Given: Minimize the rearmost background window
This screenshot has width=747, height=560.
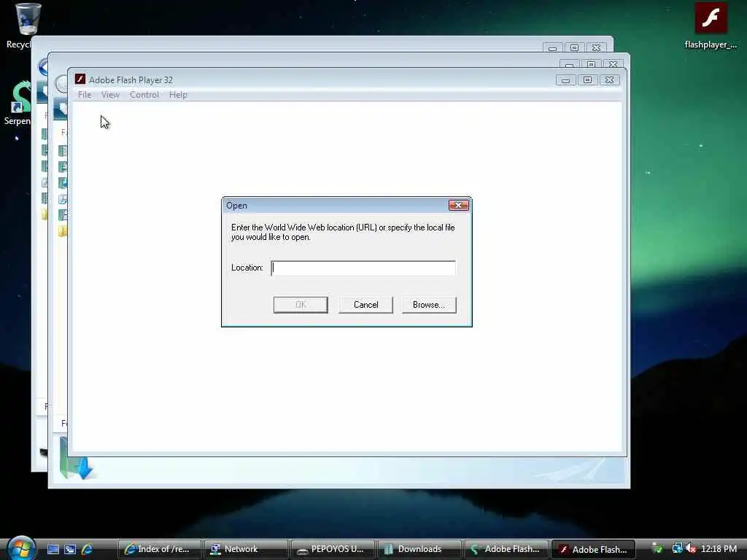Looking at the screenshot, I should (553, 47).
